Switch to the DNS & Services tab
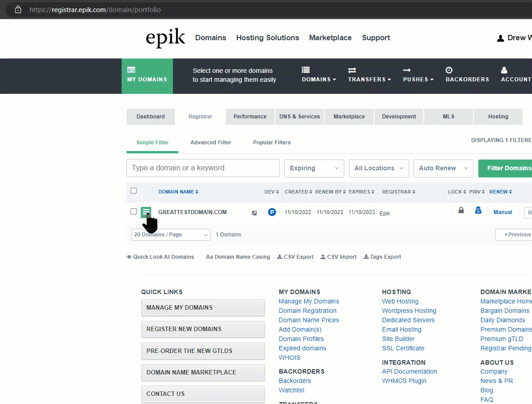The image size is (532, 404). (x=300, y=117)
